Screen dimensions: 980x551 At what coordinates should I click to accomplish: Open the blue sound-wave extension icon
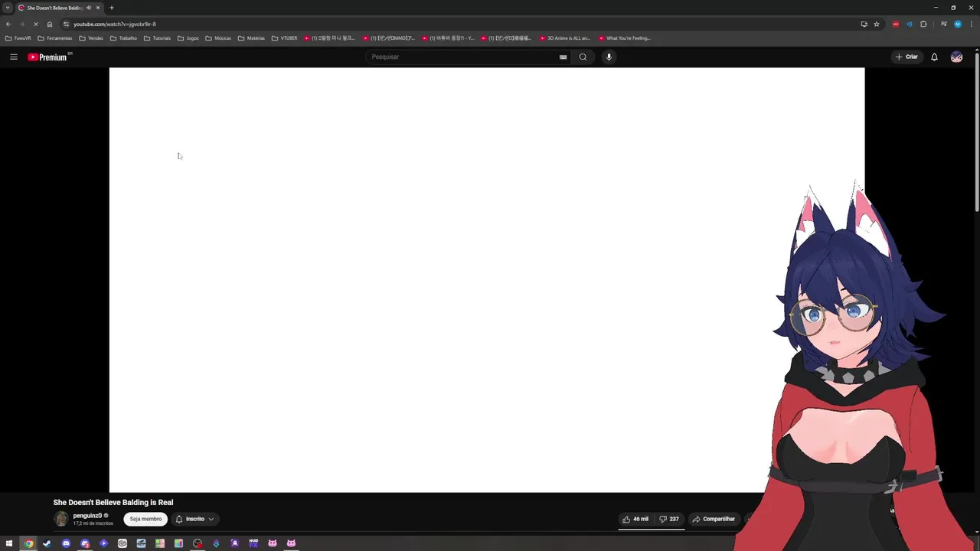click(910, 24)
